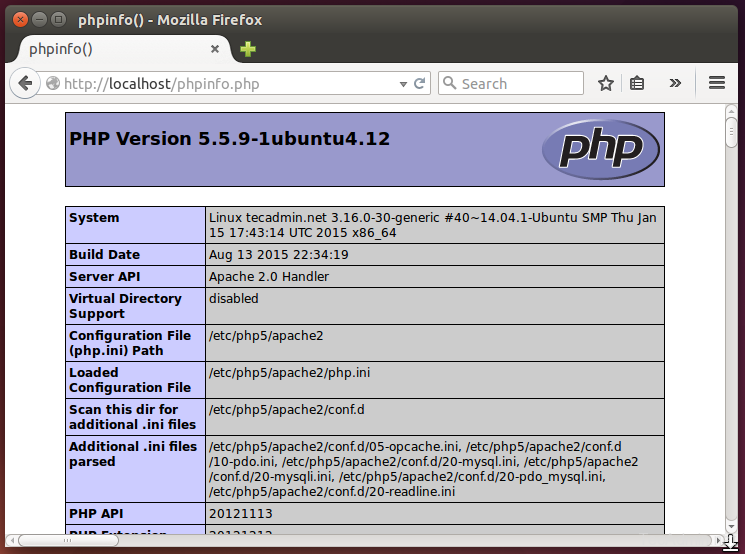Click the Back navigation arrow button
Screen dimensions: 745x554
click(x=25, y=84)
